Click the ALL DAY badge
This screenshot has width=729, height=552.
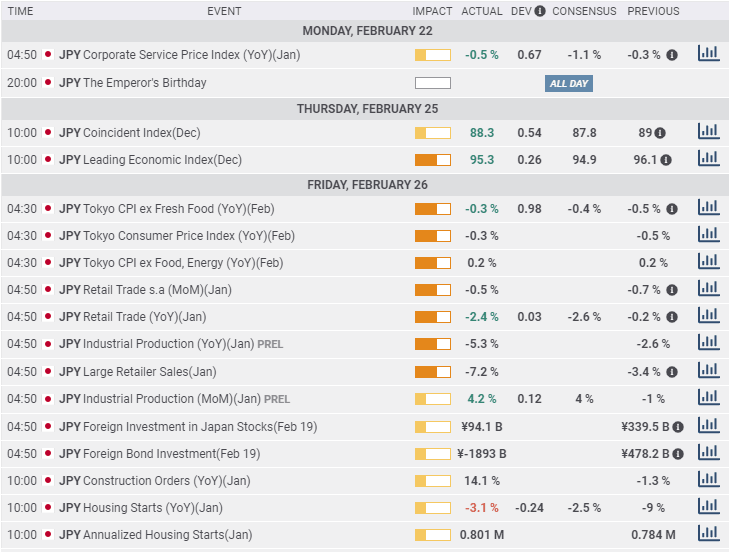[569, 83]
